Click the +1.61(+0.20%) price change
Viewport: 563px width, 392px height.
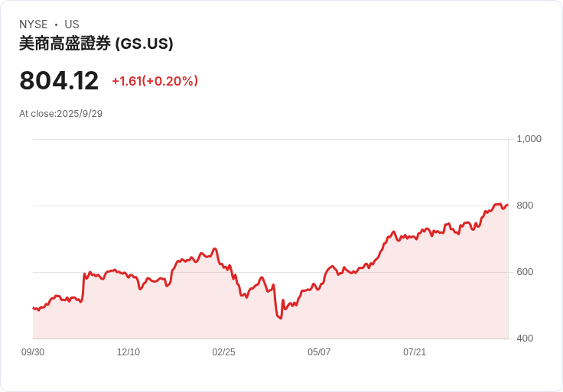click(x=155, y=81)
